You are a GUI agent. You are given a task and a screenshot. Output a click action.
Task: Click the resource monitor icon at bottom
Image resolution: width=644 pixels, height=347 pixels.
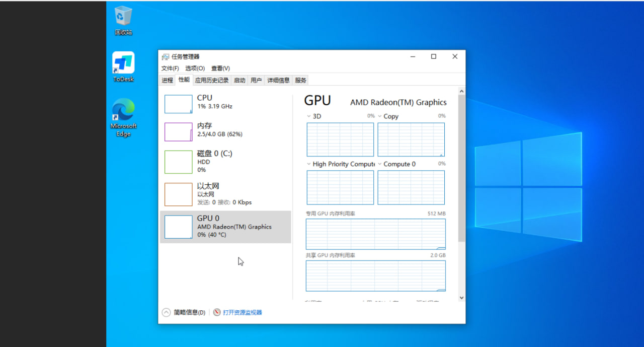(217, 312)
